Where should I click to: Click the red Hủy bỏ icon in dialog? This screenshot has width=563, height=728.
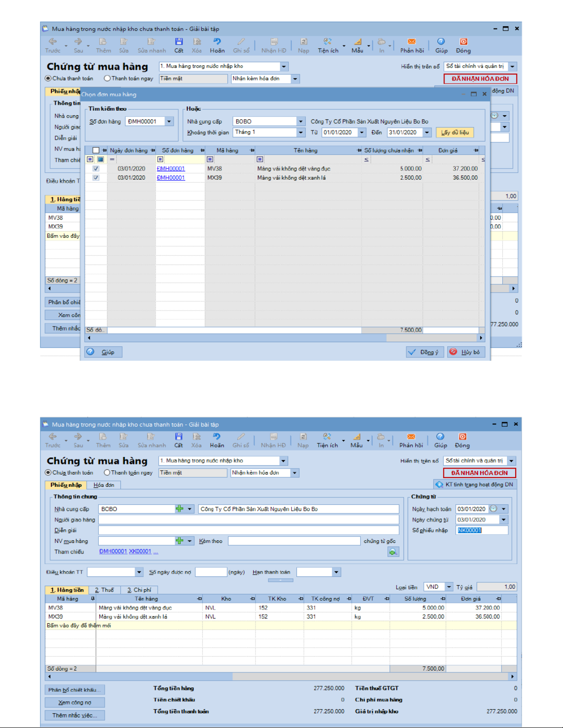(453, 352)
